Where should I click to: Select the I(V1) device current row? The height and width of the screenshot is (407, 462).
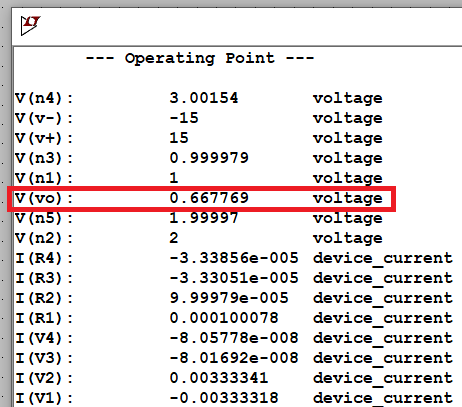tap(234, 398)
